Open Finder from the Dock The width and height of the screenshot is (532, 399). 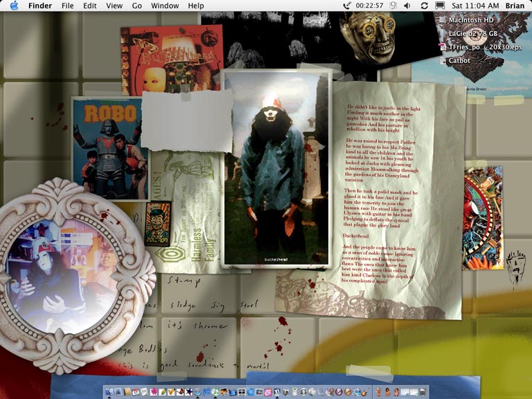109,392
